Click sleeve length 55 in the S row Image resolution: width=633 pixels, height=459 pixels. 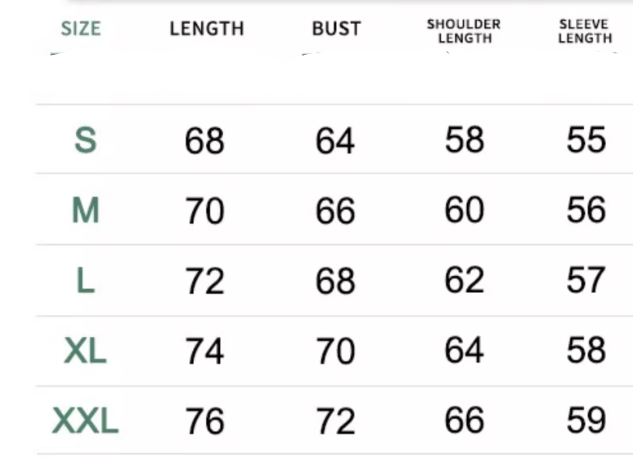[586, 140]
